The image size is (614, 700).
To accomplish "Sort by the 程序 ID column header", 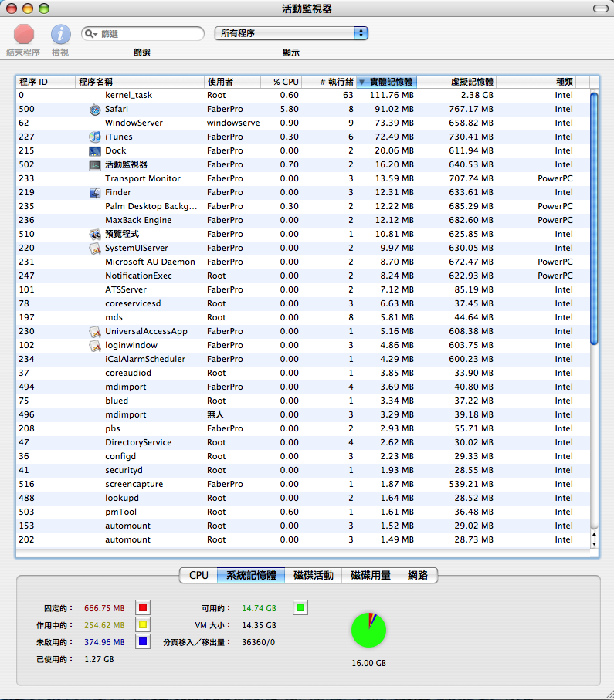I will (x=45, y=82).
